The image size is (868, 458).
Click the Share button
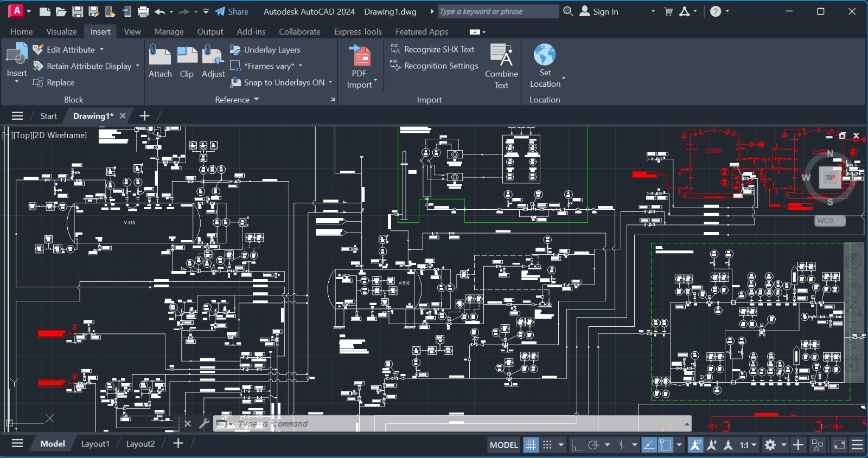pyautogui.click(x=232, y=11)
